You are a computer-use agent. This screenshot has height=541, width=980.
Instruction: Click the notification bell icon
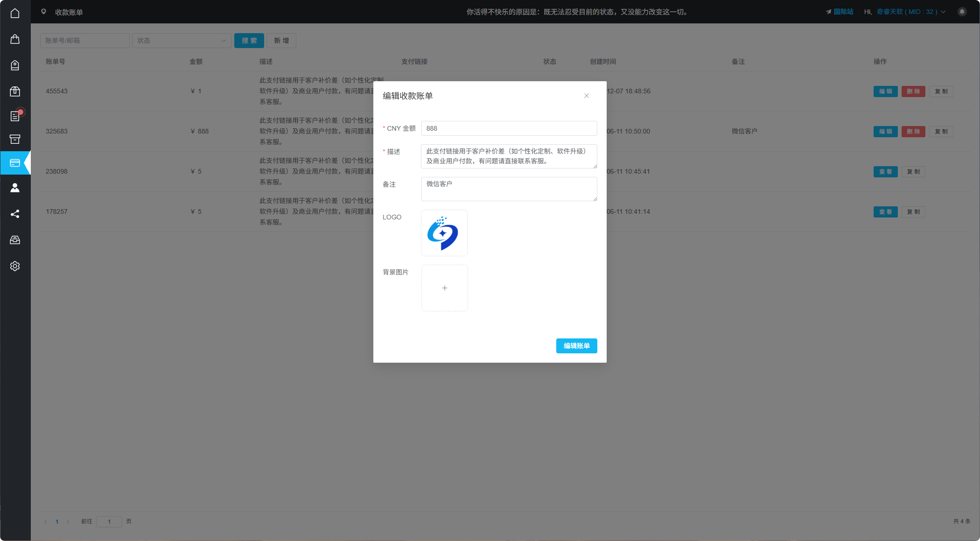coord(962,12)
